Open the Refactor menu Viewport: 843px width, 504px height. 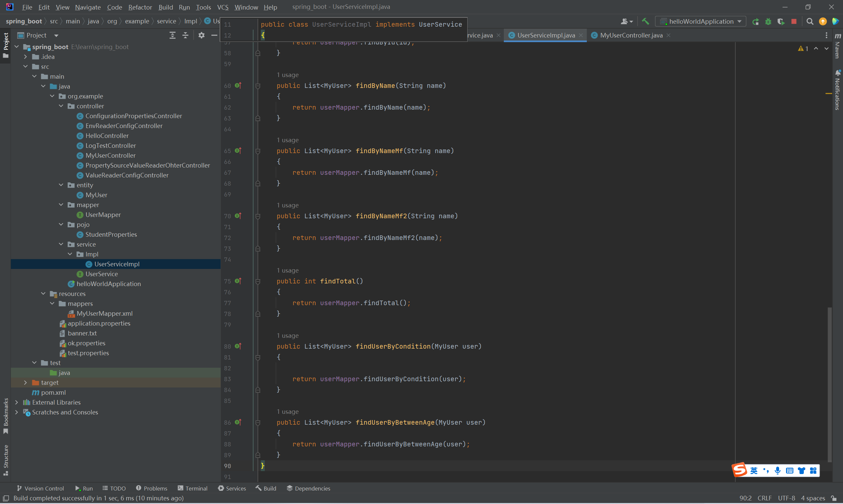click(x=140, y=7)
